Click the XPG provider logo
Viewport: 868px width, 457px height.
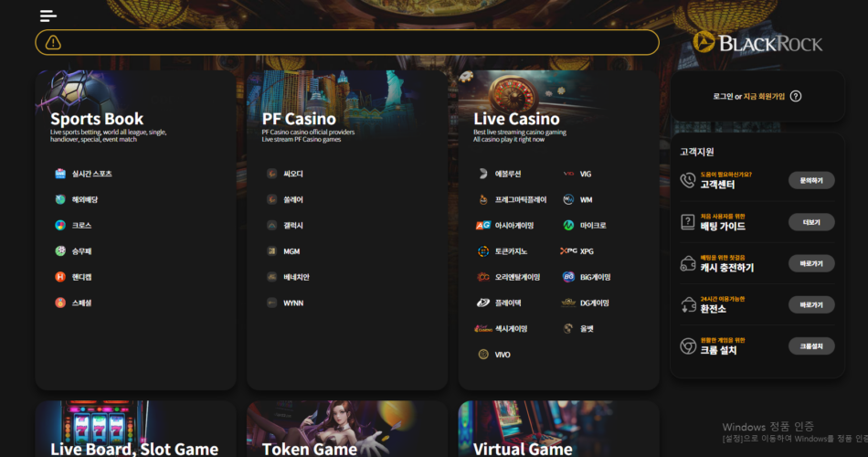(568, 251)
